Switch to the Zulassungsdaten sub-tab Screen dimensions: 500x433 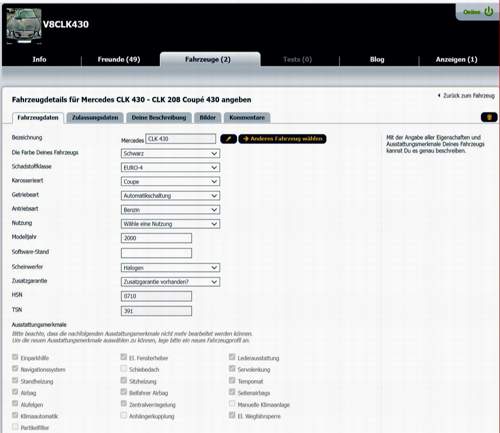click(x=95, y=118)
